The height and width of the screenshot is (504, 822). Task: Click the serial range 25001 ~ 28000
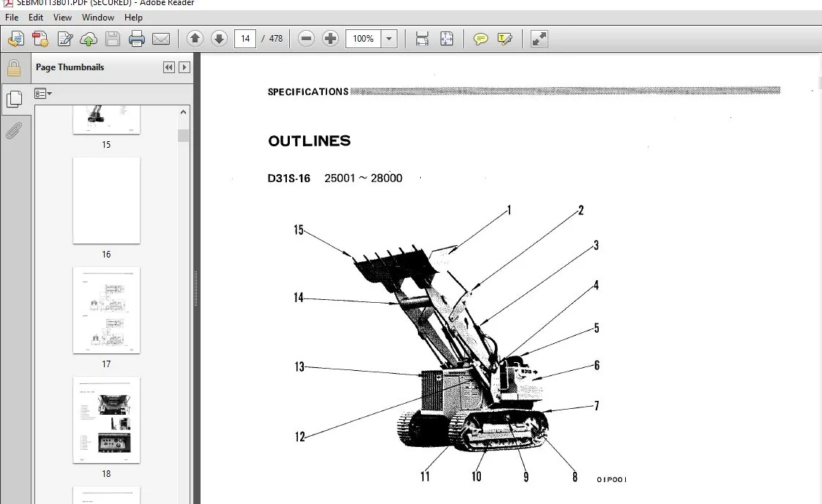pyautogui.click(x=363, y=178)
